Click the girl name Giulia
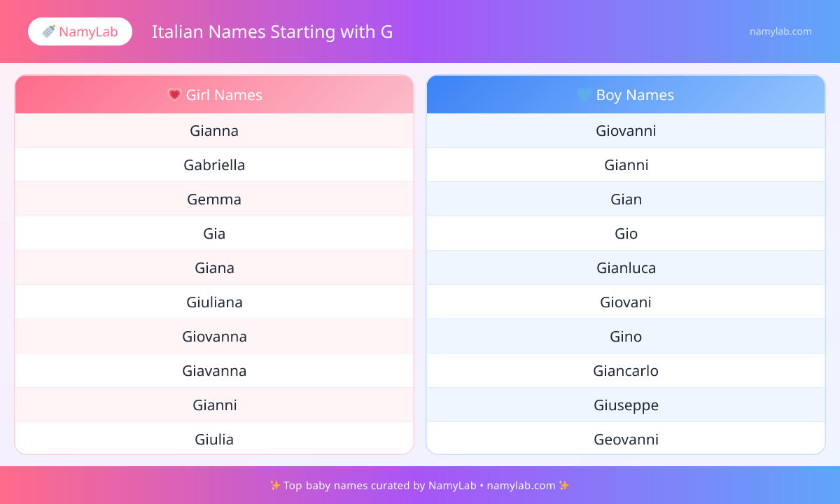 pos(214,440)
